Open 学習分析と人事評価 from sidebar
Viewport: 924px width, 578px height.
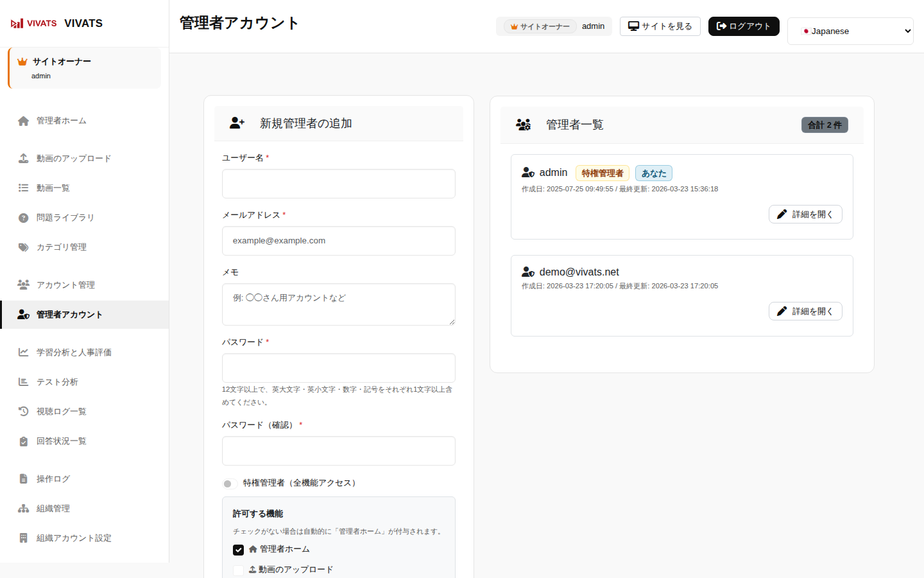85,352
